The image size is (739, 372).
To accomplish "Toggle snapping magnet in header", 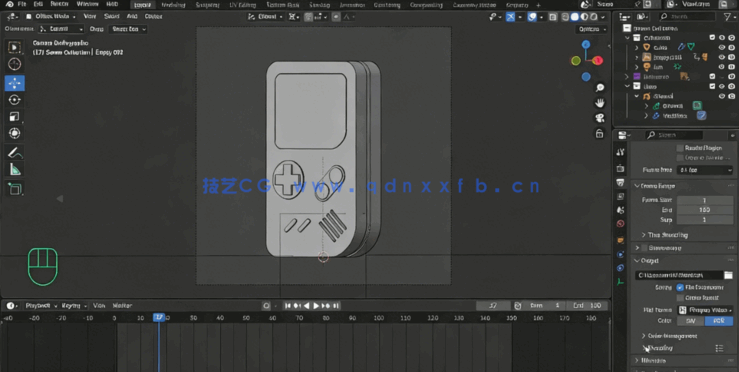I will click(308, 17).
